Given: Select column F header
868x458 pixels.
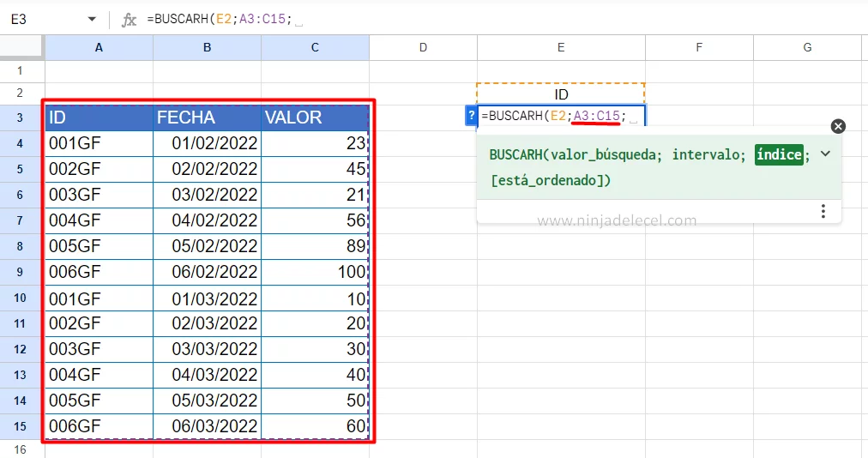Looking at the screenshot, I should 699,48.
